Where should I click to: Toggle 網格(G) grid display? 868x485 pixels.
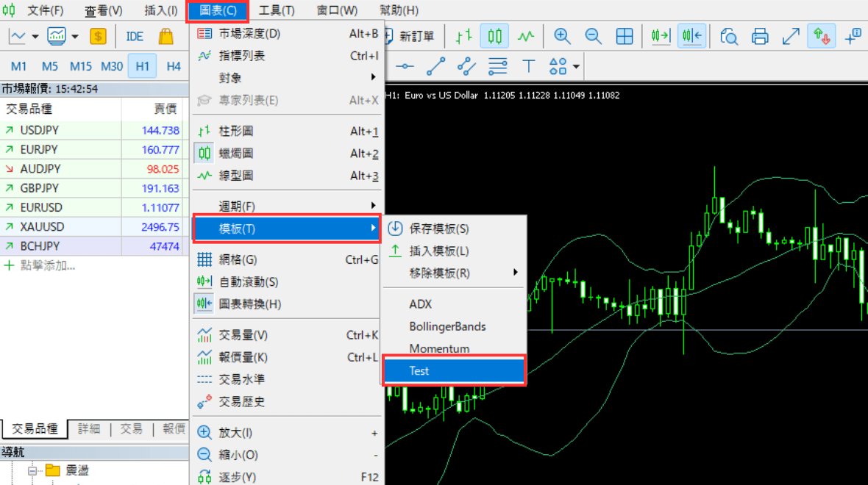[238, 260]
